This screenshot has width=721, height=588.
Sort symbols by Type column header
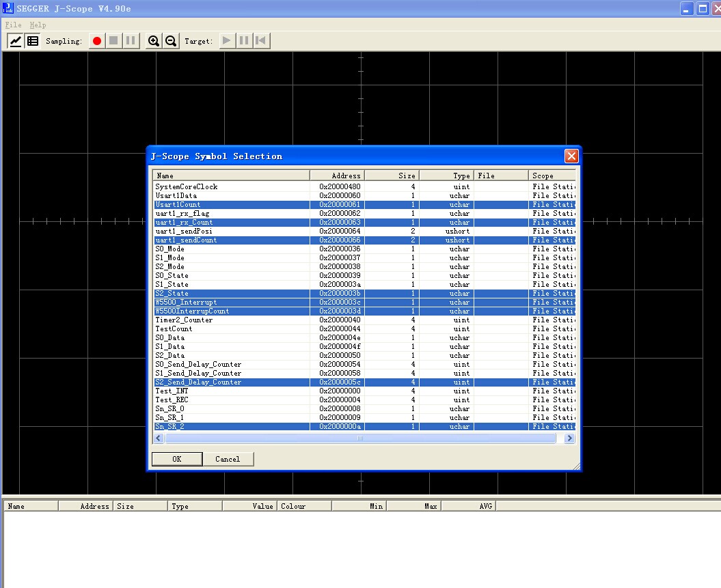pos(447,176)
